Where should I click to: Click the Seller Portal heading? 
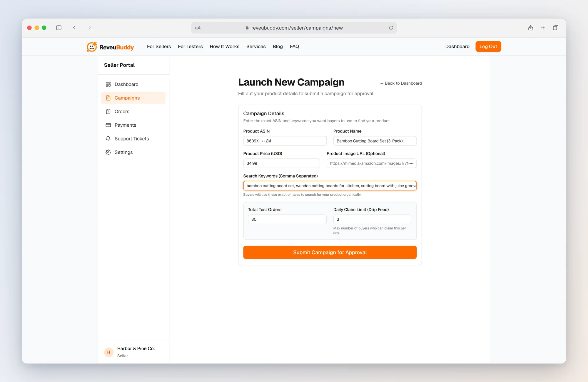[119, 65]
